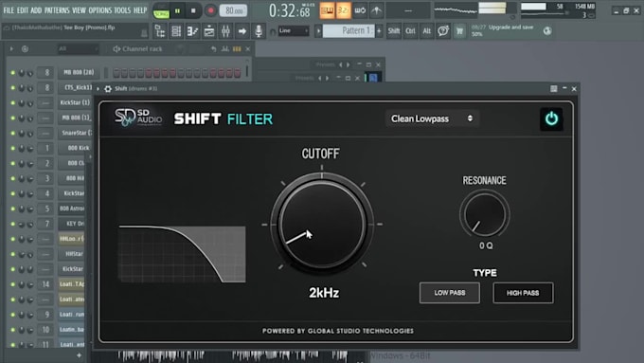
Task: Open the Clean Lowpass preset dropdown
Action: pos(432,118)
